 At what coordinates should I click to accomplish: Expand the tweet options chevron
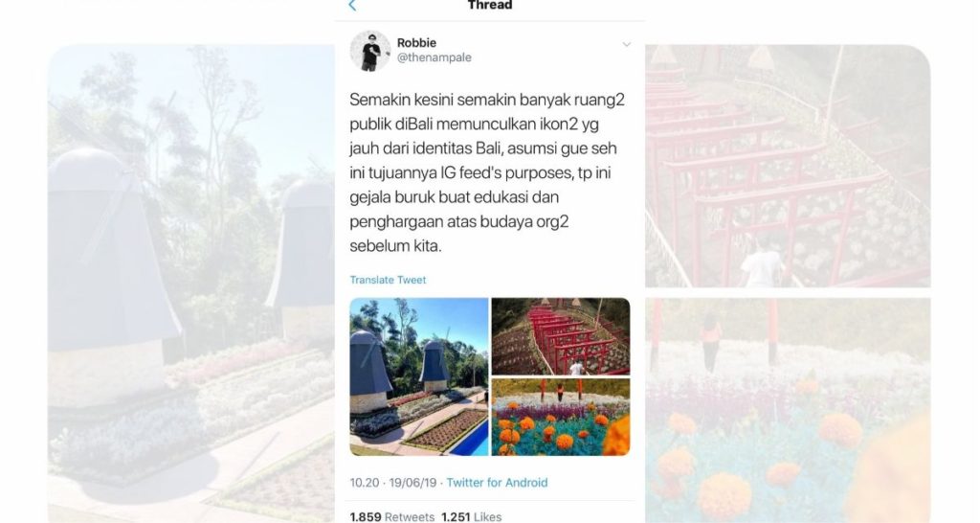626,44
